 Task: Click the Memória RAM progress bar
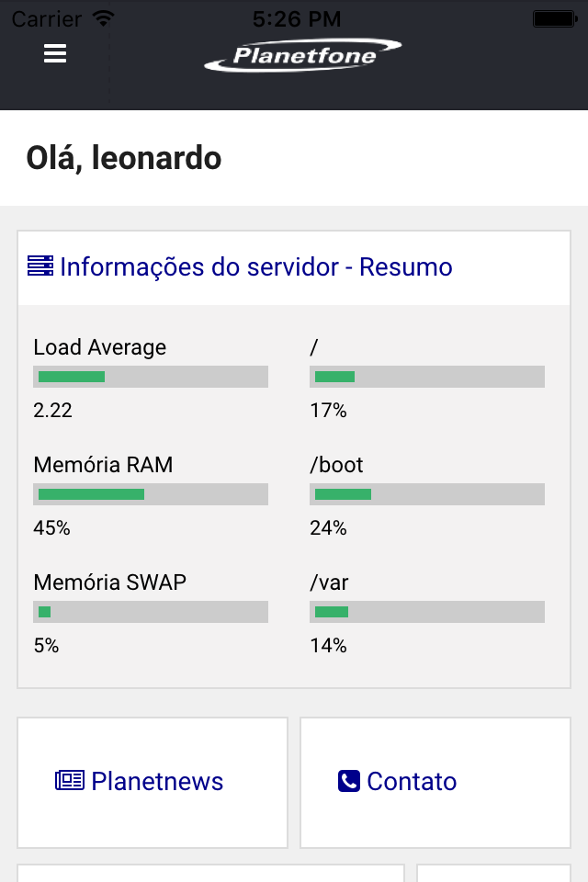click(151, 494)
